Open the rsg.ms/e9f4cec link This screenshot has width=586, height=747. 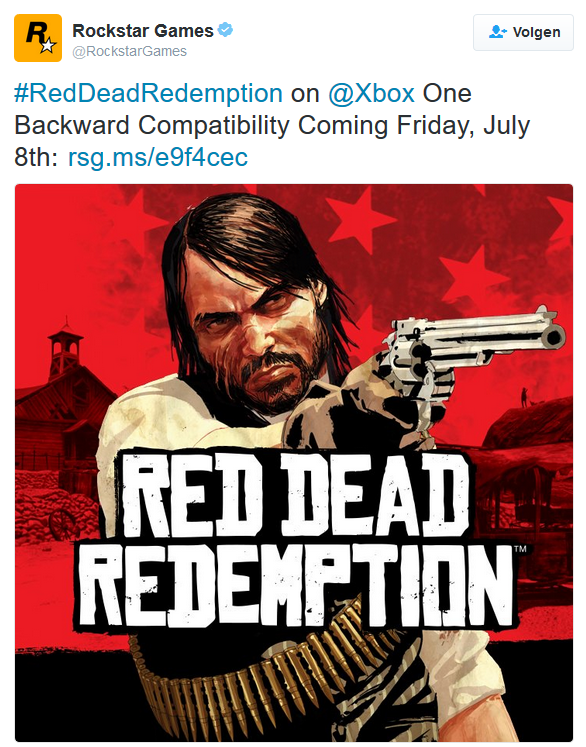pos(158,157)
